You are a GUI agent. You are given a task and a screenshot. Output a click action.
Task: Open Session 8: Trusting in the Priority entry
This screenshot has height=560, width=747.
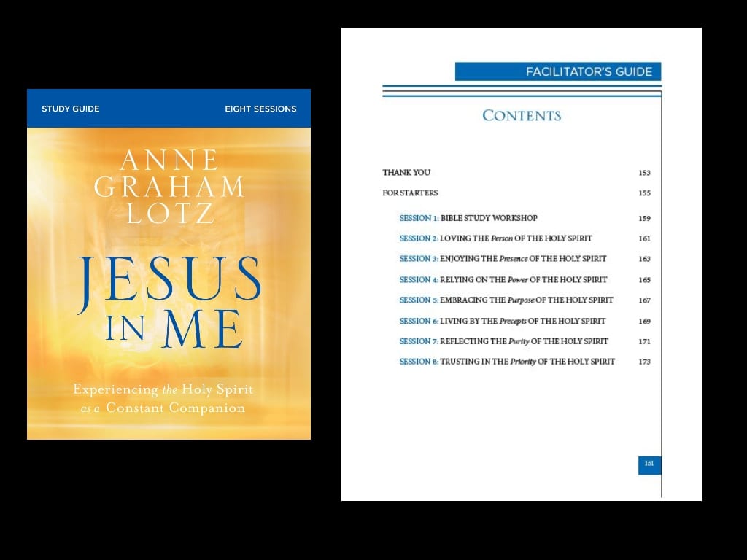coord(508,362)
